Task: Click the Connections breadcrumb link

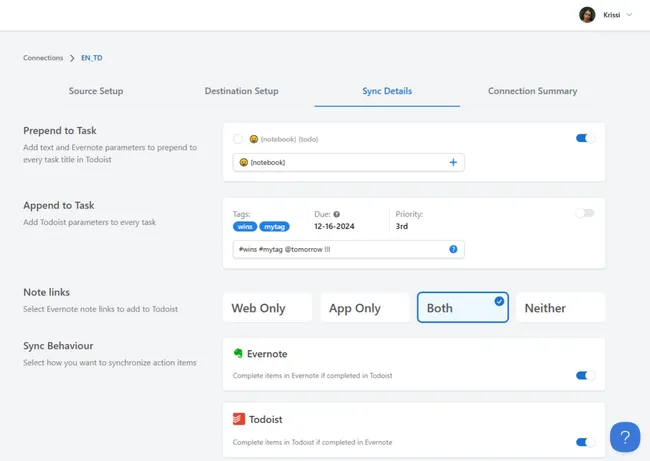Action: 43,59
